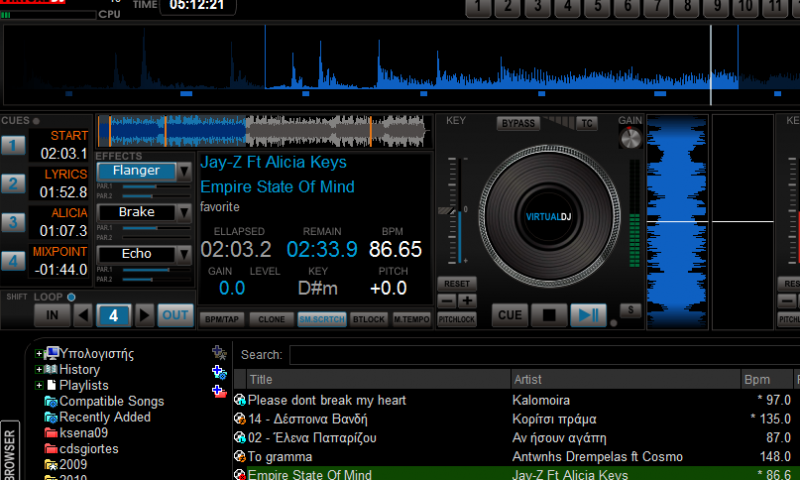
Task: Click the main rhythm waveform display
Action: point(402,65)
